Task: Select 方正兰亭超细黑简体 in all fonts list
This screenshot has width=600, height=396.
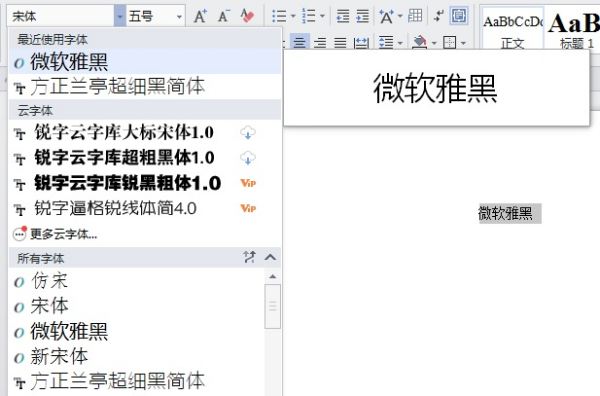Action: (136, 381)
